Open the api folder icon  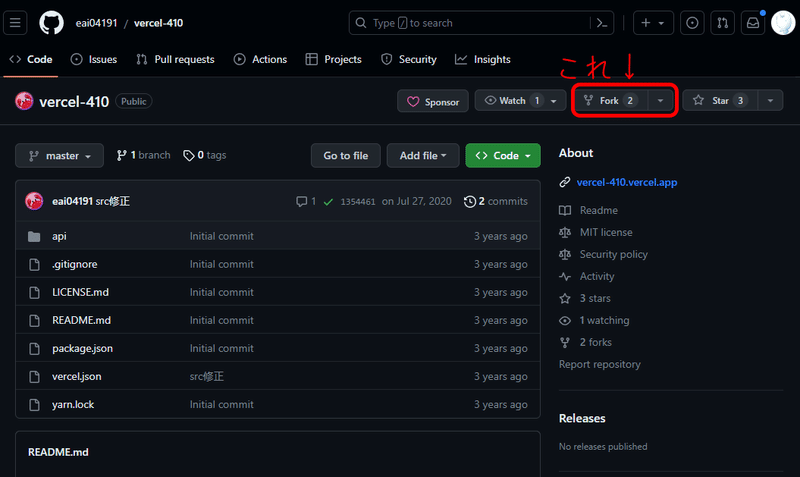(34, 236)
